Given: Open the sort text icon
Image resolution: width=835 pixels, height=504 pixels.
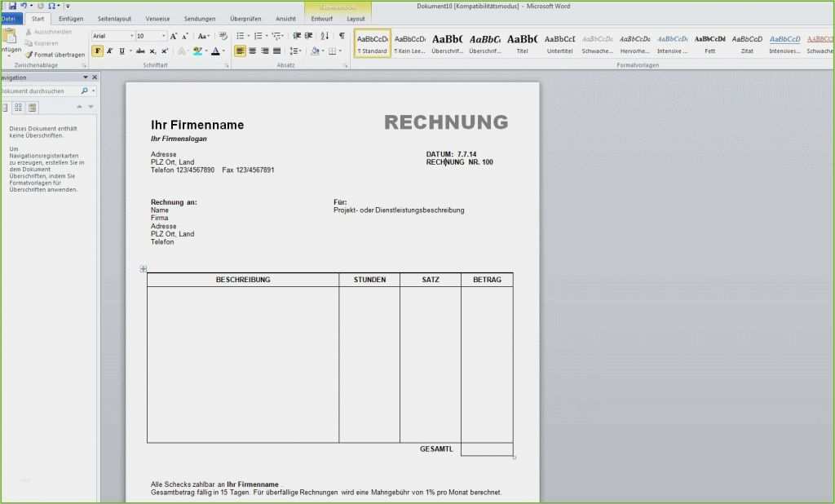Looking at the screenshot, I should (324, 36).
